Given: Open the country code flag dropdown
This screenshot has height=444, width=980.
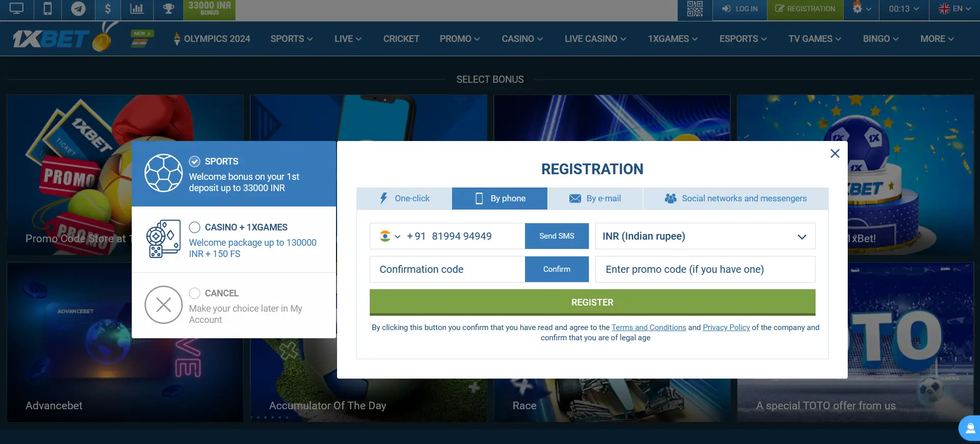Looking at the screenshot, I should pyautogui.click(x=390, y=236).
